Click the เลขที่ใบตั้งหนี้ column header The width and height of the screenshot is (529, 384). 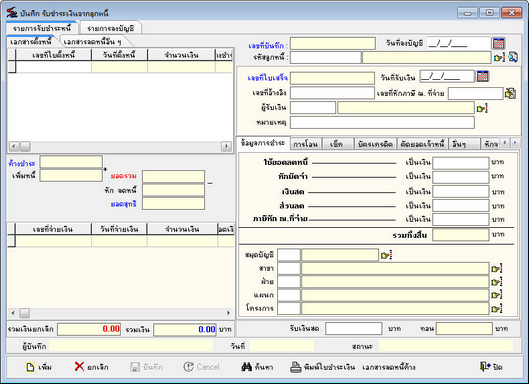coord(54,55)
